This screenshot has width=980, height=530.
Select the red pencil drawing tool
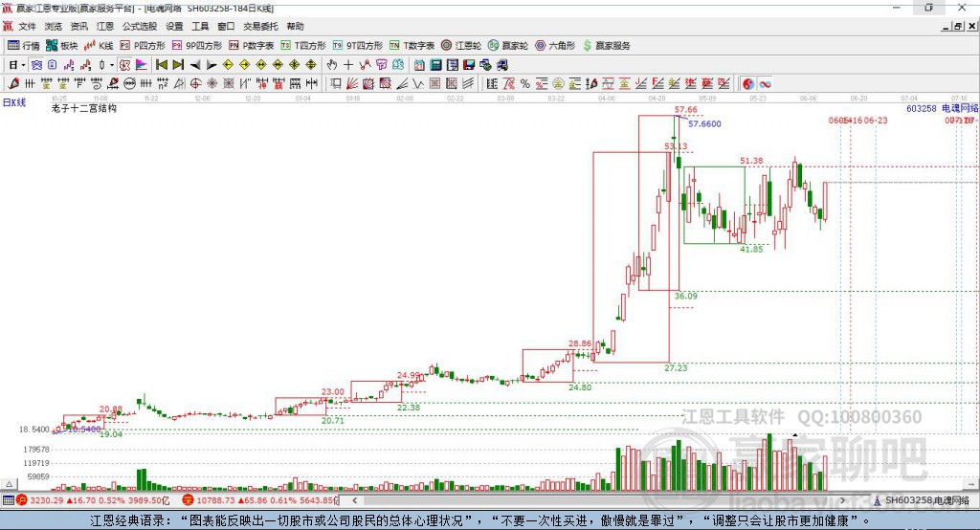(13, 83)
